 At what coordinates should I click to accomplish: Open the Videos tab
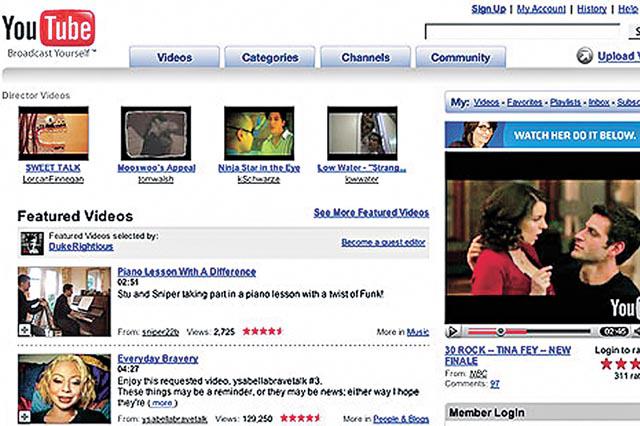tap(174, 57)
